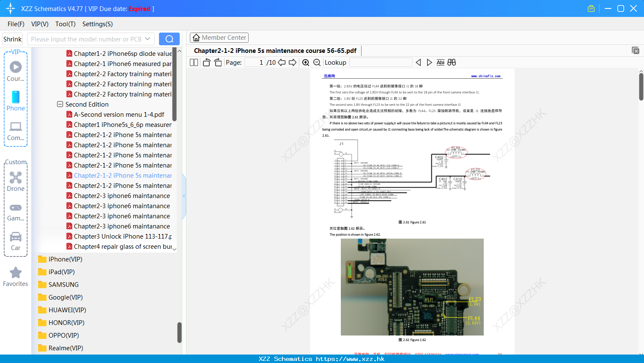The width and height of the screenshot is (644, 363).
Task: Open Chapter2-1 iPhone6 measured file
Action: [119, 63]
